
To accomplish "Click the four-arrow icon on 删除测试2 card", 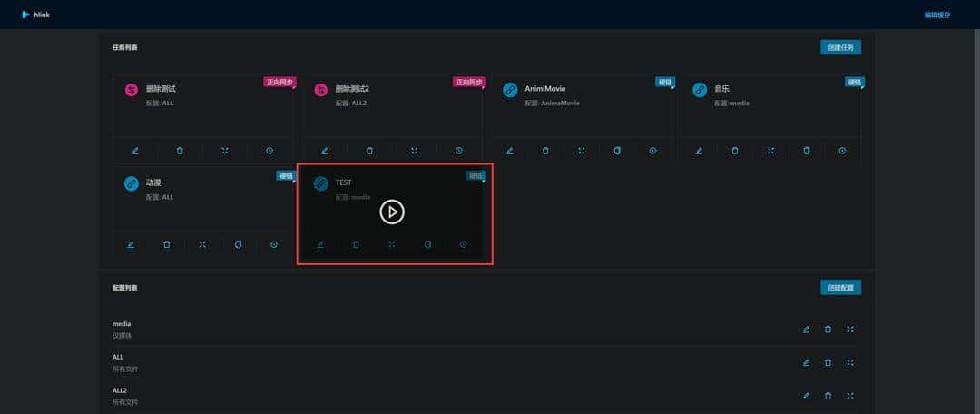I will click(x=414, y=151).
